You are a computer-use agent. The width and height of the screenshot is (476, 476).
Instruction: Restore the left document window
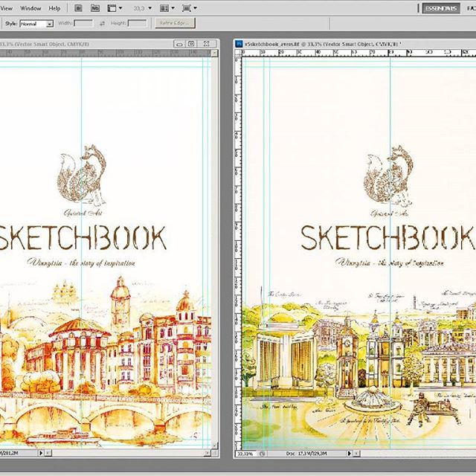(191, 44)
